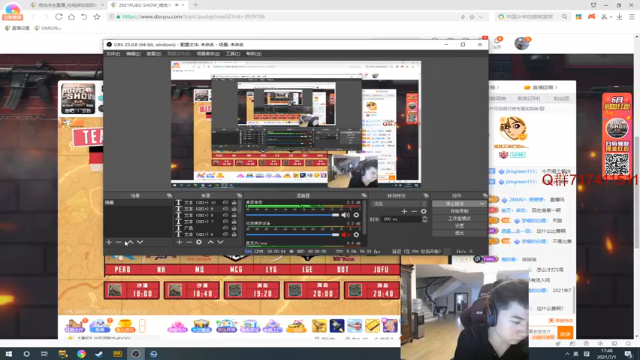Unmute the red muted speaker icon
Screen dimensions: 640x360
(x=345, y=235)
